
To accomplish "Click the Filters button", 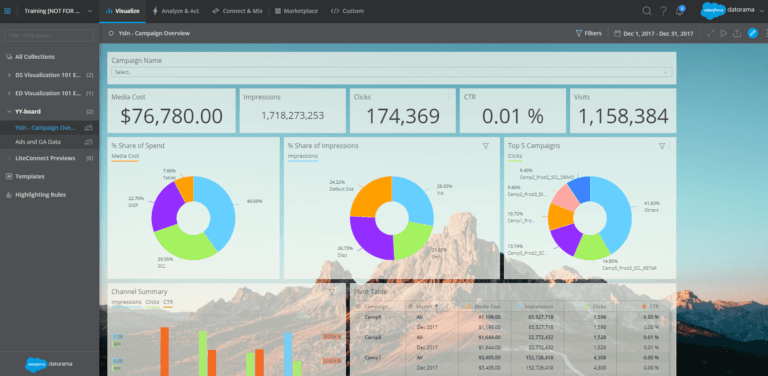I will point(588,33).
